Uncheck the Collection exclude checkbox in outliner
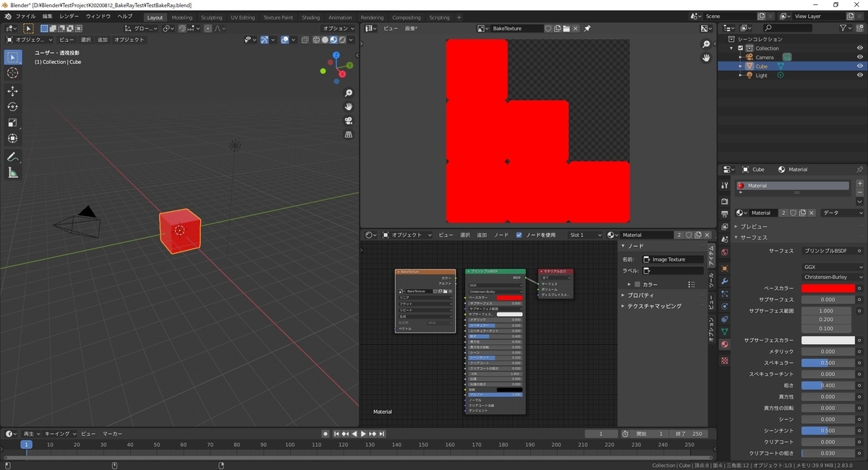Image resolution: width=868 pixels, height=470 pixels. [741, 48]
